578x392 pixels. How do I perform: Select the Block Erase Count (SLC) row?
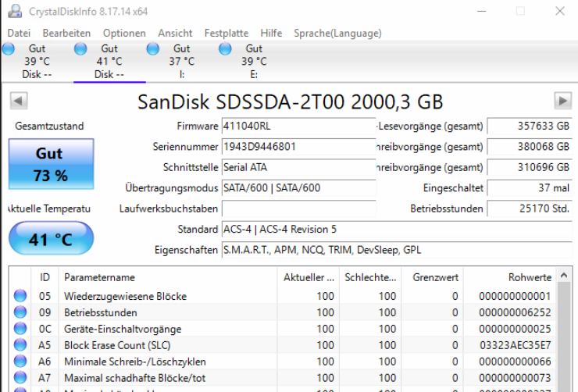point(283,345)
